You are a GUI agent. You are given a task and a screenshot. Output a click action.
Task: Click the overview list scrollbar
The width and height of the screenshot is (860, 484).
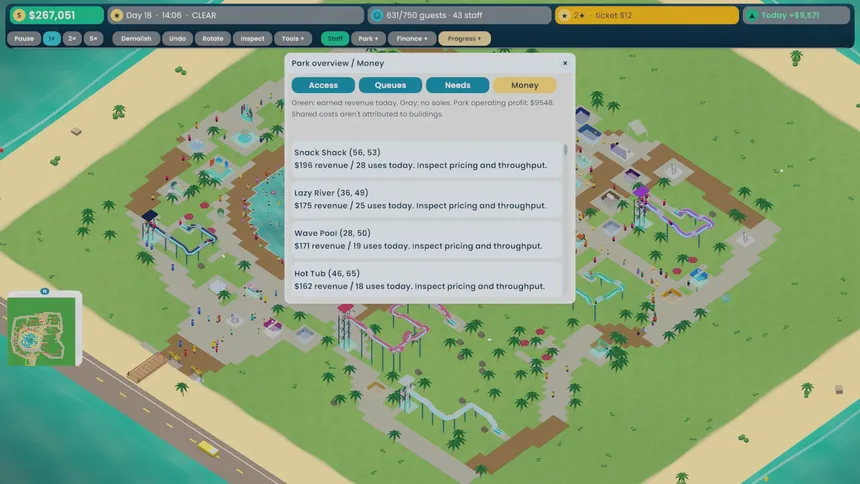click(x=565, y=149)
